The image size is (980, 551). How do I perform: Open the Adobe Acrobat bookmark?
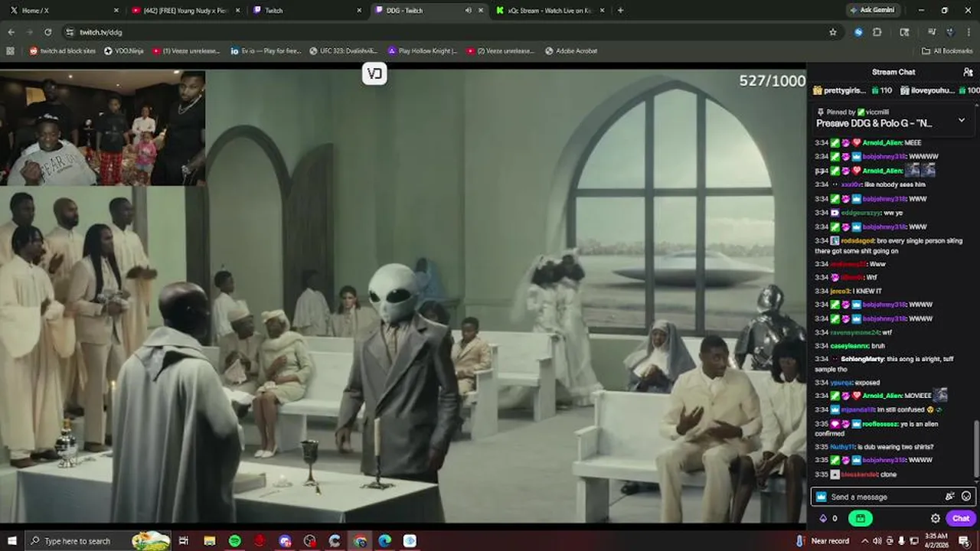click(x=571, y=51)
